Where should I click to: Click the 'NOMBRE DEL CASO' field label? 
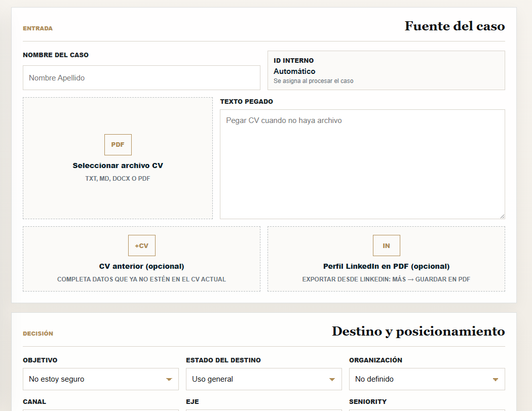tap(56, 55)
